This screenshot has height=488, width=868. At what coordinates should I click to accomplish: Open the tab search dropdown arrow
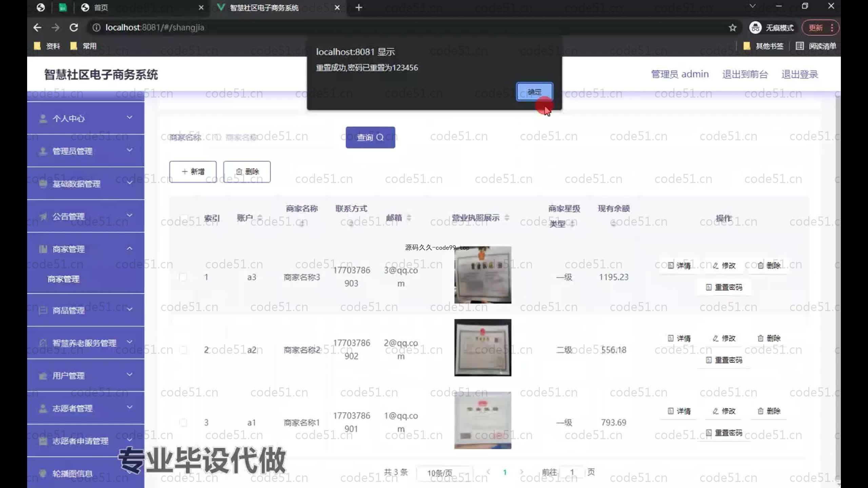(752, 6)
